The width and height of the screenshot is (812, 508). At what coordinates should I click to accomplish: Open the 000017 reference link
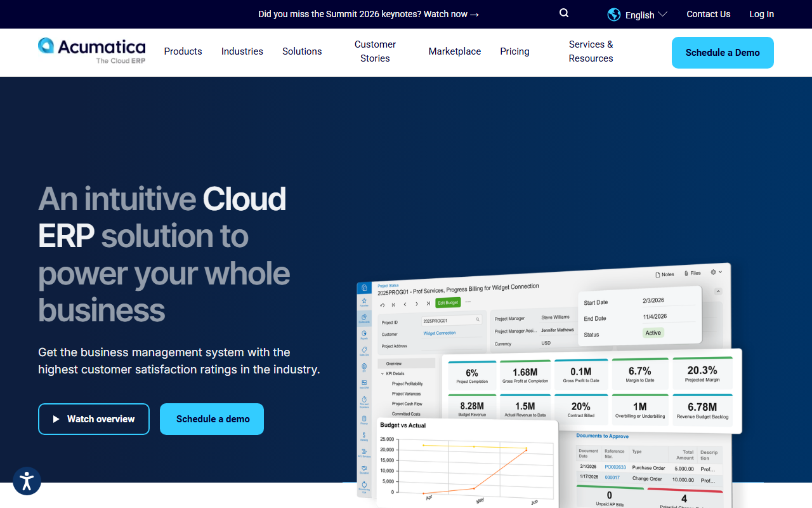point(612,478)
